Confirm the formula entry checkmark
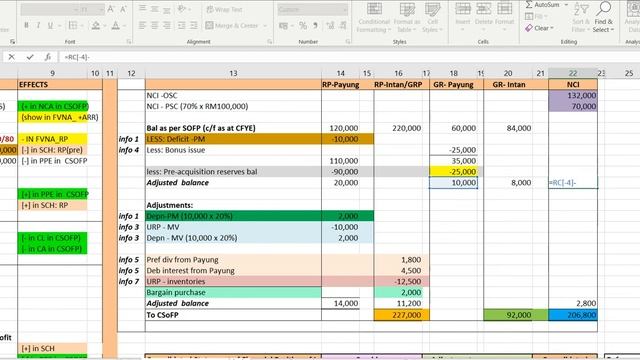Viewport: 640px width, 360px height. tap(30, 57)
